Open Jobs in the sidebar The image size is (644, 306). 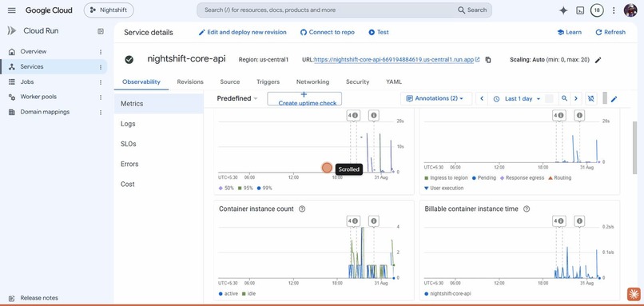pos(27,81)
